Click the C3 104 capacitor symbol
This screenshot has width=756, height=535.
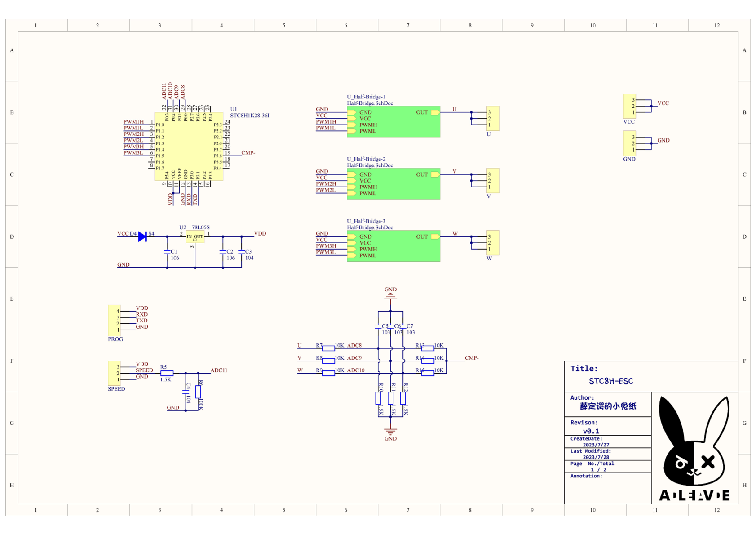pyautogui.click(x=242, y=252)
